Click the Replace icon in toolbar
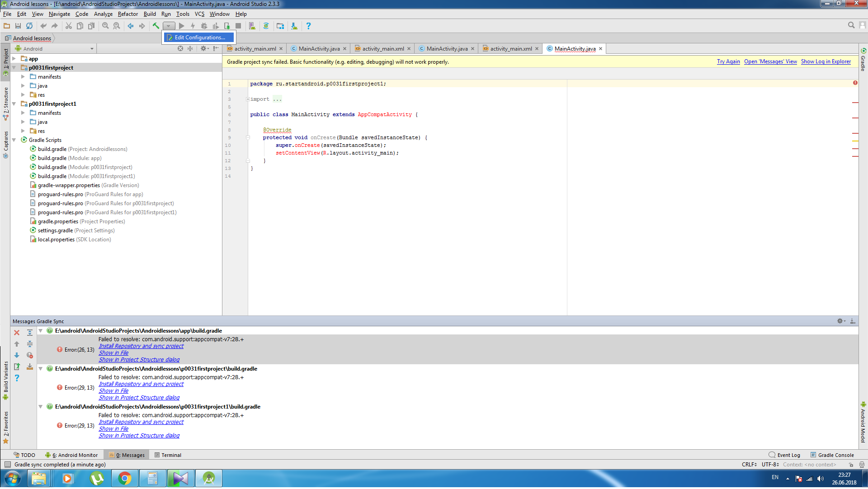 [x=117, y=26]
